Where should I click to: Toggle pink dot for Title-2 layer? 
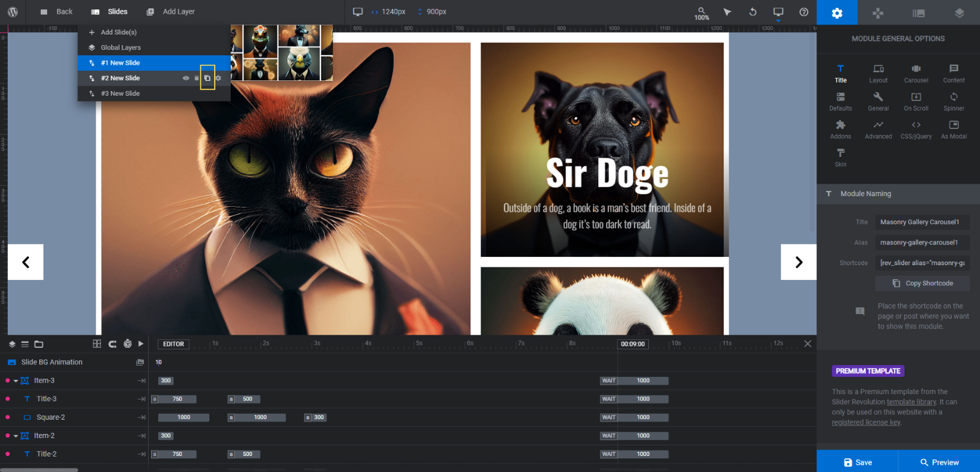click(x=7, y=454)
